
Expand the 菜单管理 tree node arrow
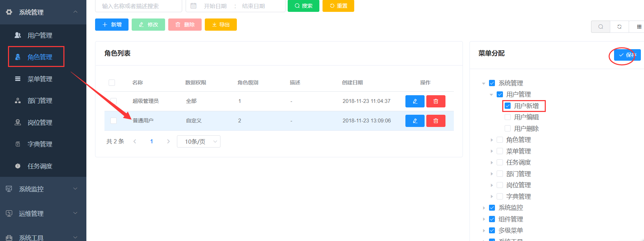tap(491, 151)
